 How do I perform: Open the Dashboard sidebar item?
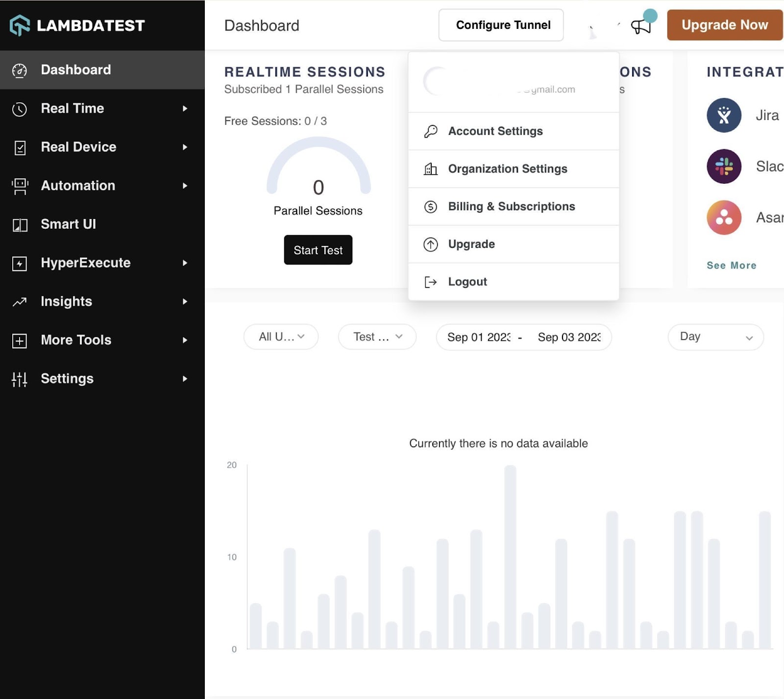pyautogui.click(x=102, y=70)
